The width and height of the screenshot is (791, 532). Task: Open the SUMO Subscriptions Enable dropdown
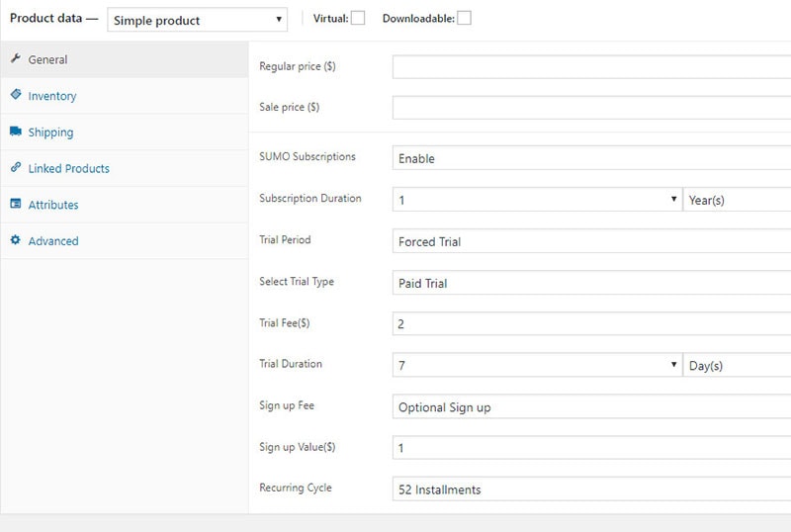(591, 158)
